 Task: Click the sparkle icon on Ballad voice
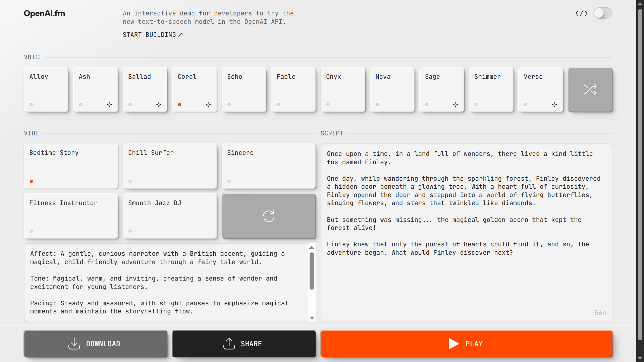tap(159, 105)
